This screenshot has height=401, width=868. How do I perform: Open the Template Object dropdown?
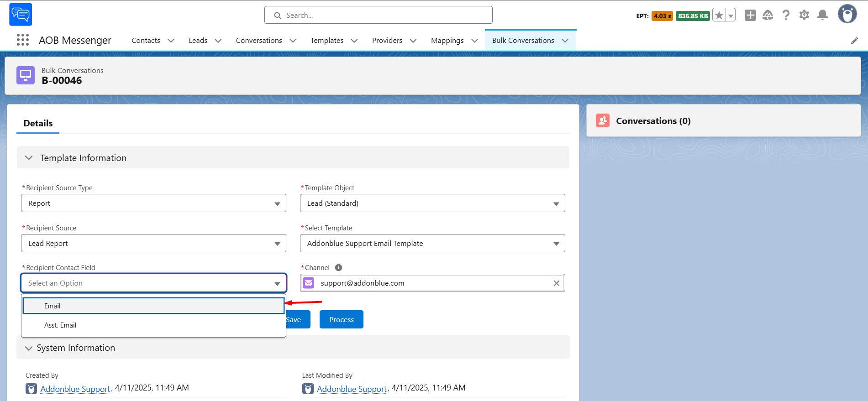(x=432, y=203)
